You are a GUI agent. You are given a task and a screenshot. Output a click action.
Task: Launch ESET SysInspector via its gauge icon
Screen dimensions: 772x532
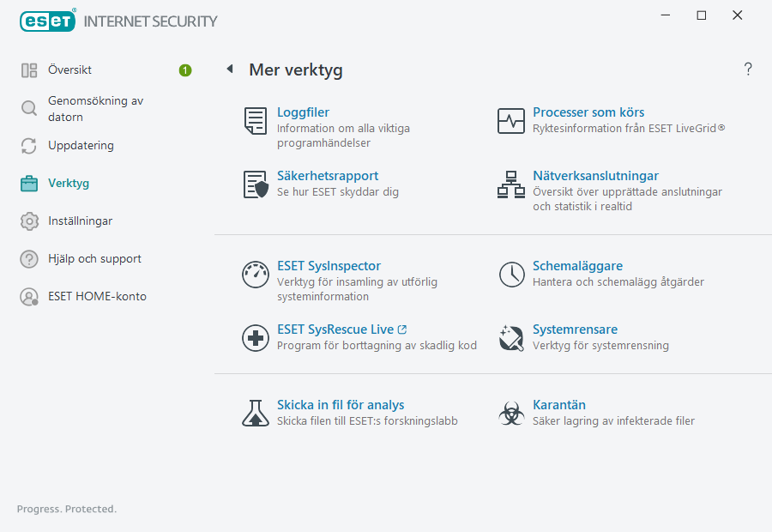coord(255,275)
